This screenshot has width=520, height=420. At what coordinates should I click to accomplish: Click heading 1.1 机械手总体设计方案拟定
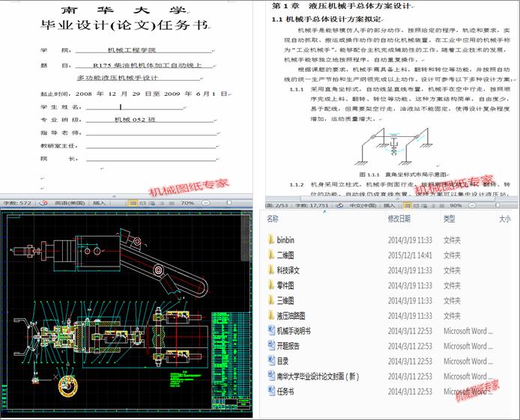(327, 19)
